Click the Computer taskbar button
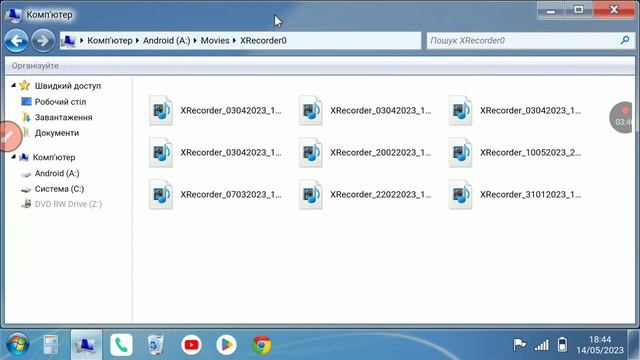Image resolution: width=640 pixels, height=360 pixels. [x=86, y=345]
